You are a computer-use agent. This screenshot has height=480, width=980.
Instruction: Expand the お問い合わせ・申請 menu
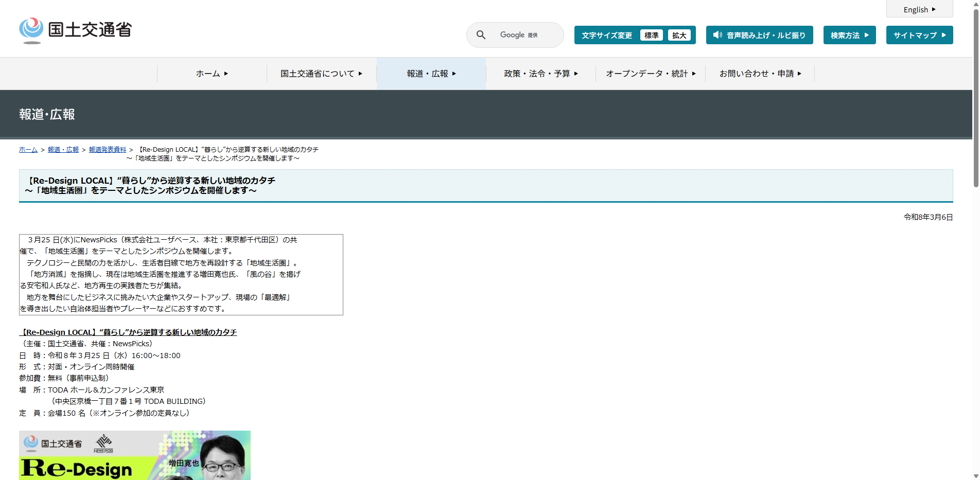759,73
